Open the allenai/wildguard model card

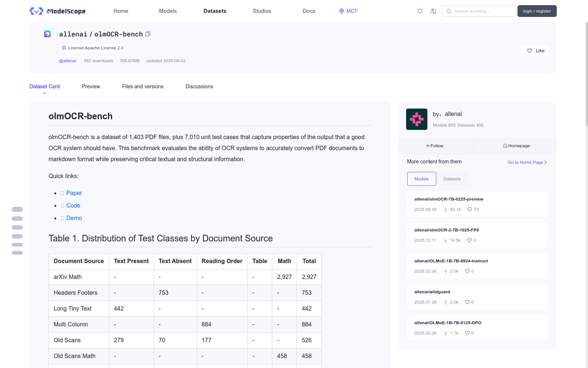coord(477,297)
